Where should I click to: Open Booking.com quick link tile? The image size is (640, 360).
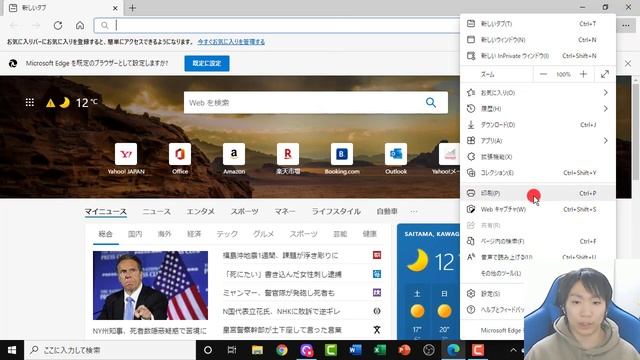click(342, 159)
